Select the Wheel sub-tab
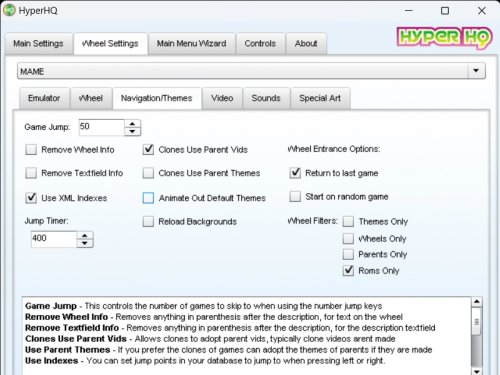Screen dimensions: 500x375 91,98
